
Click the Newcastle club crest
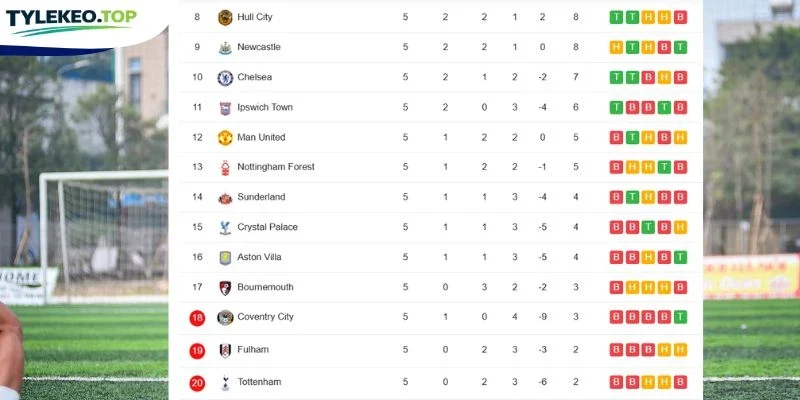225,47
